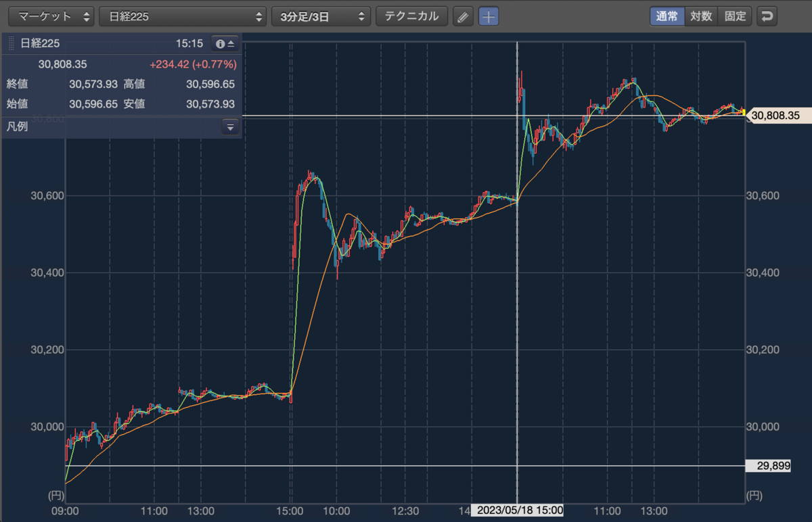This screenshot has width=812, height=522.
Task: Click the 30,400 right axis label
Action: tap(763, 272)
